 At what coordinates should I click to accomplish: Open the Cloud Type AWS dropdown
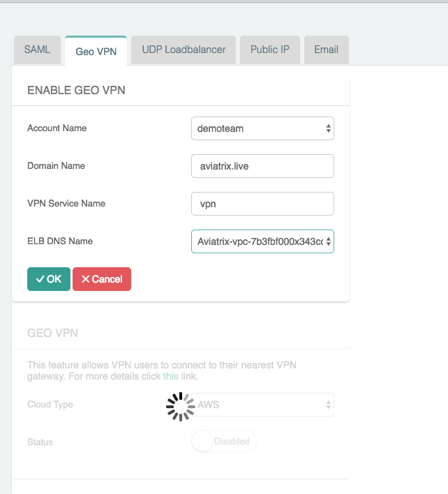coord(262,405)
